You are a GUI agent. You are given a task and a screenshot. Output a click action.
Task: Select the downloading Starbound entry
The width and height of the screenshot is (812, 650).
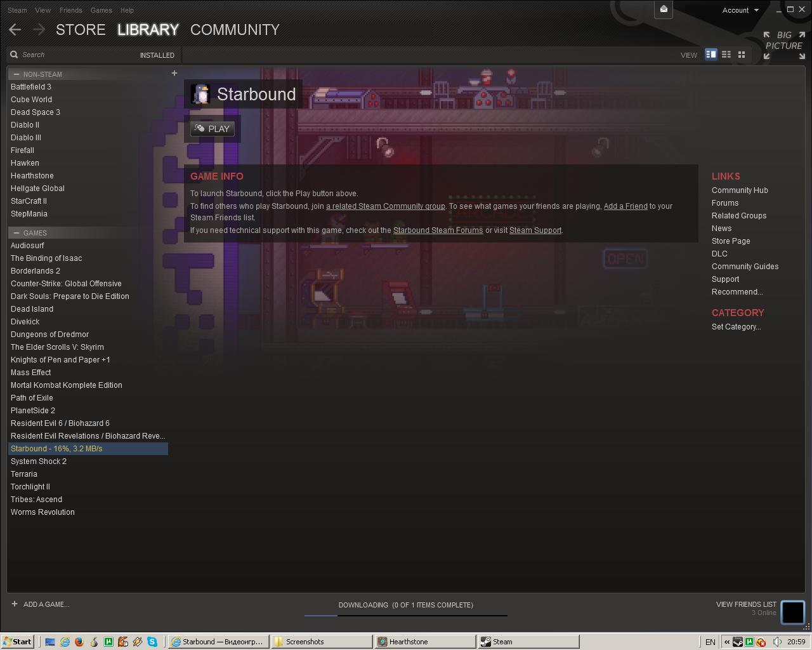pos(88,449)
